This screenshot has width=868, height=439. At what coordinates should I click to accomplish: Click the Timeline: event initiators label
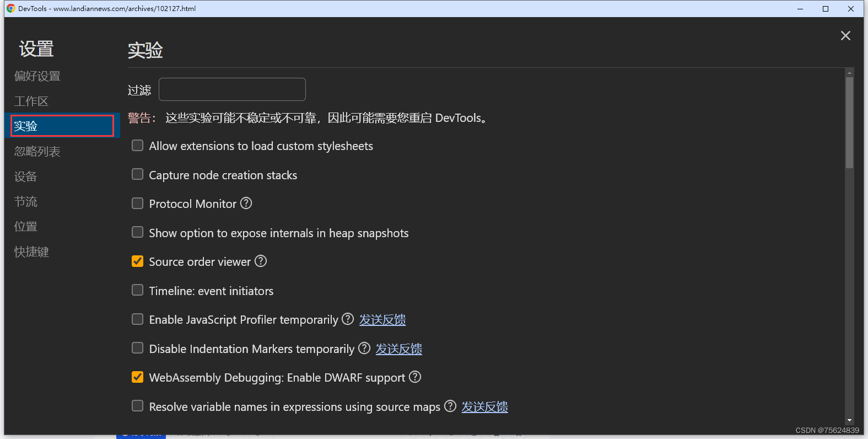pos(211,291)
